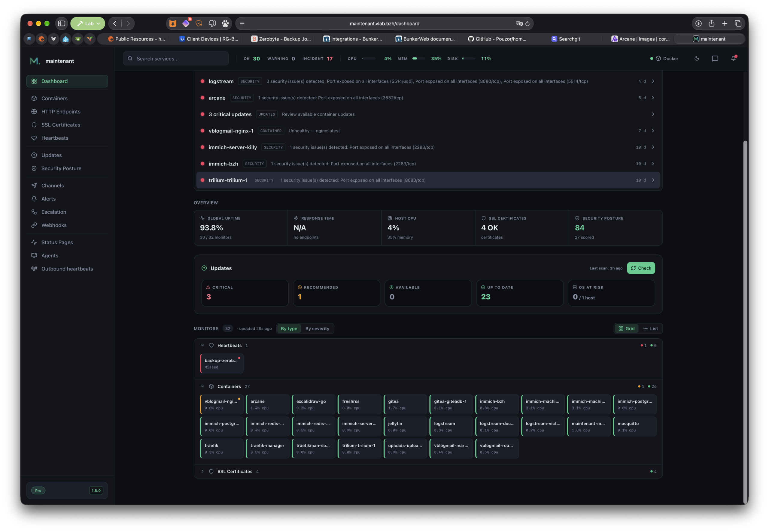Select Dashboard in the sidebar
Screen dimensions: 769x532
point(67,81)
